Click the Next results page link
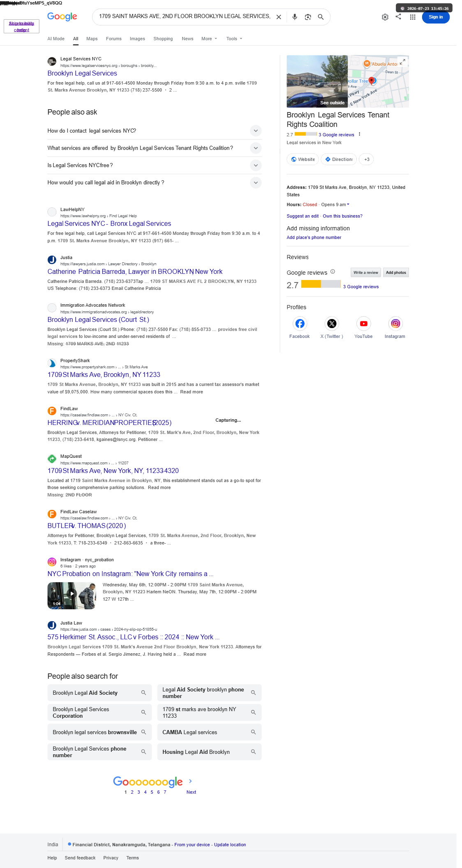This screenshot has width=462, height=868. point(191,792)
